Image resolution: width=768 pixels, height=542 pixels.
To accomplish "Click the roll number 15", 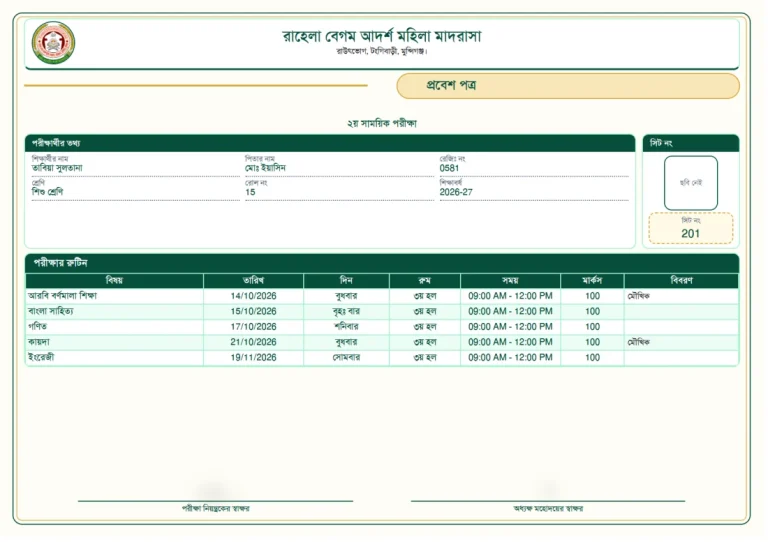I will [x=250, y=192].
